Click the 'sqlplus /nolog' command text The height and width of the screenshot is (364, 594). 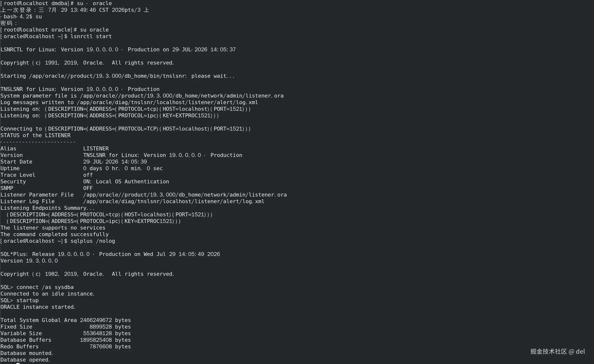(x=93, y=241)
